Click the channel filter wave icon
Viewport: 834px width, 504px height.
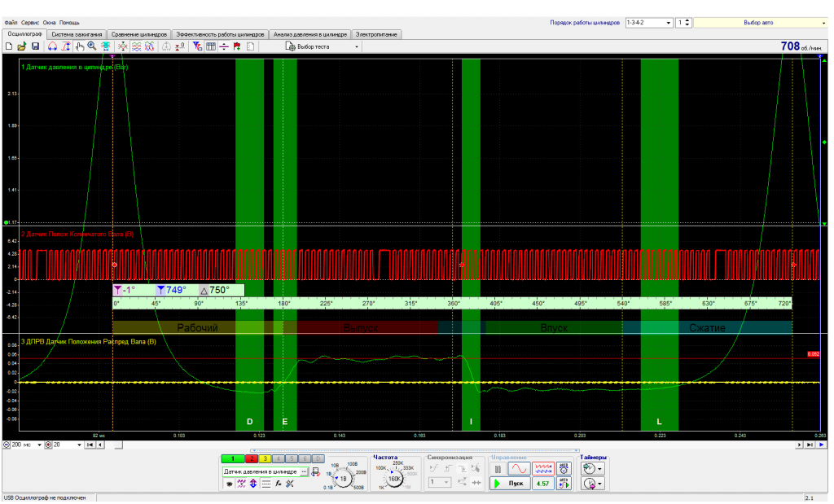(241, 484)
